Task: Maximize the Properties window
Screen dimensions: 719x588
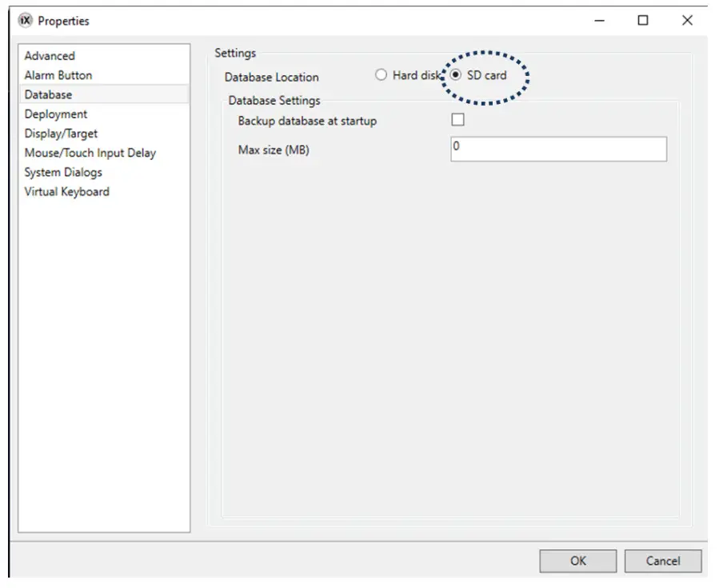Action: 643,21
